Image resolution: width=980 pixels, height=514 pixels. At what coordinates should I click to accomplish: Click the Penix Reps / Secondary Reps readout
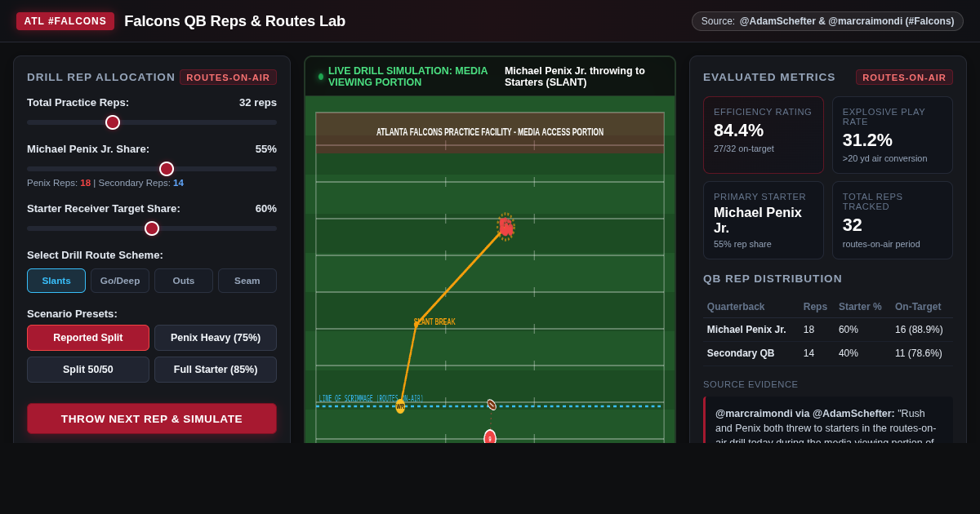coord(105,183)
